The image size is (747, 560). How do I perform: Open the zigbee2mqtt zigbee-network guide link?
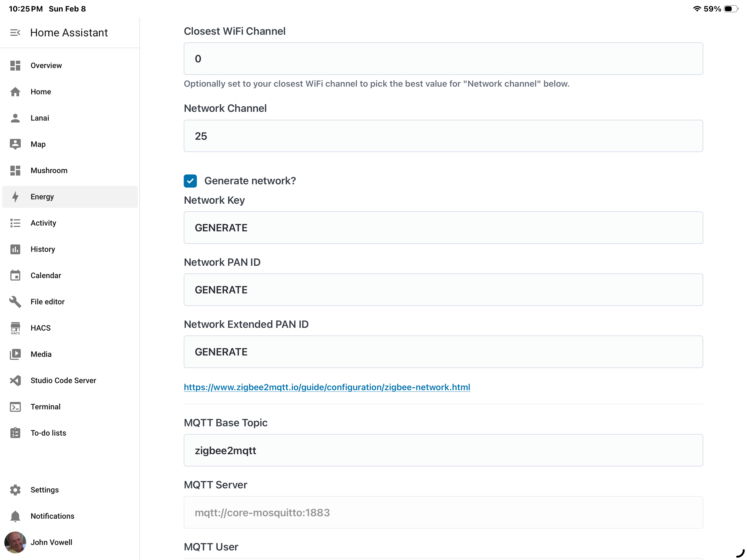[326, 387]
